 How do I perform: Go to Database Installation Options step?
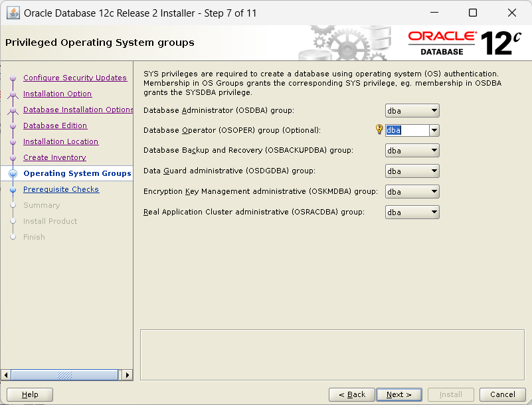pos(78,110)
